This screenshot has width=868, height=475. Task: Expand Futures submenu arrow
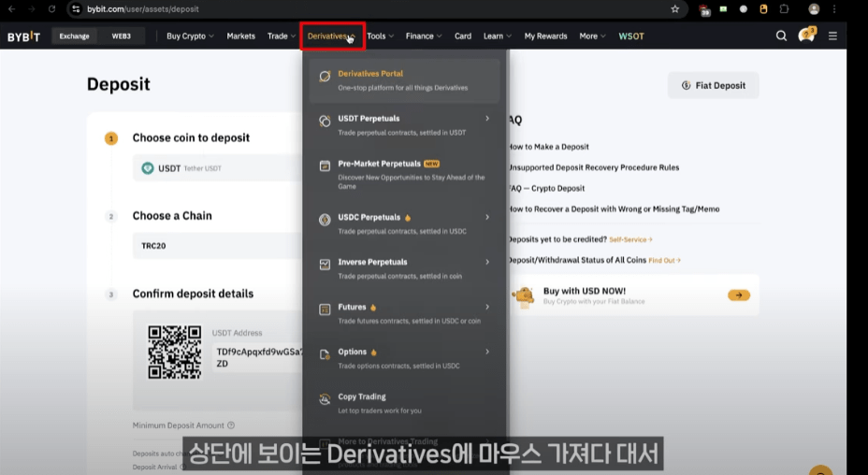click(487, 307)
